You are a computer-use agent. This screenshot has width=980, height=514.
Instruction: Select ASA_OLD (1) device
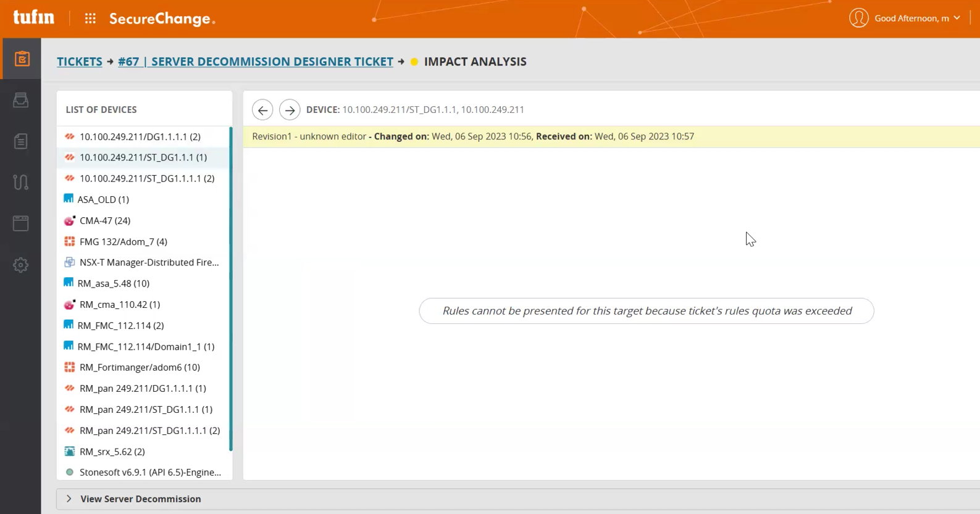[x=103, y=199]
